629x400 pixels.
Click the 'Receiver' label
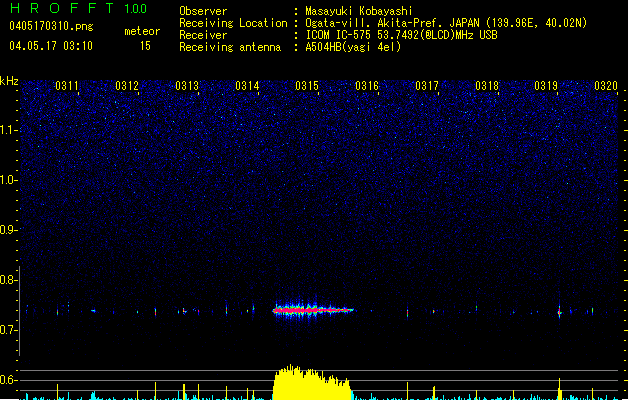click(203, 35)
